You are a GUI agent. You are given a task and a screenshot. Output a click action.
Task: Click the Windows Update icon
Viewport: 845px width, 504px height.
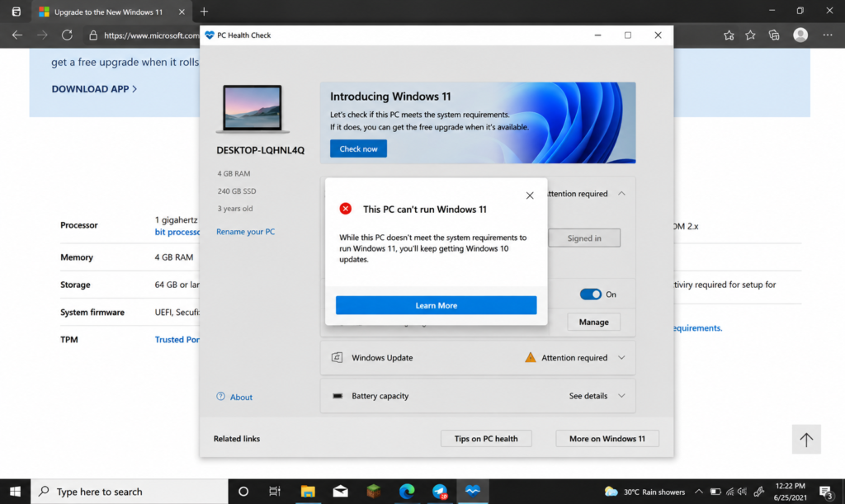point(337,357)
